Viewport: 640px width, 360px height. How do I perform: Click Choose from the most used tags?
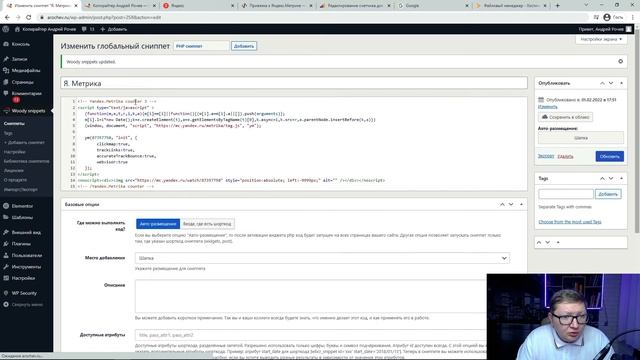tap(570, 222)
